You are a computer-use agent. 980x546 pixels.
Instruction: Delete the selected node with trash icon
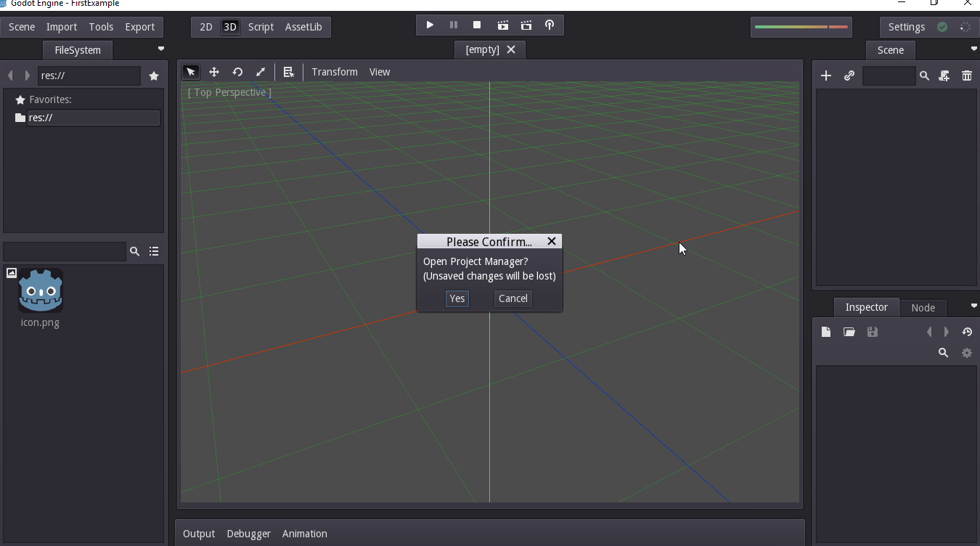click(x=967, y=76)
